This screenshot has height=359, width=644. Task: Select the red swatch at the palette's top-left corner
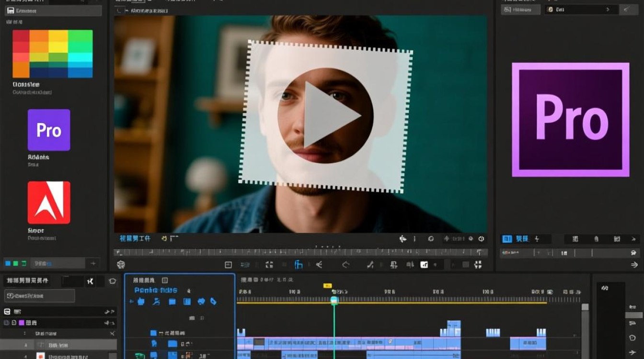[21, 35]
